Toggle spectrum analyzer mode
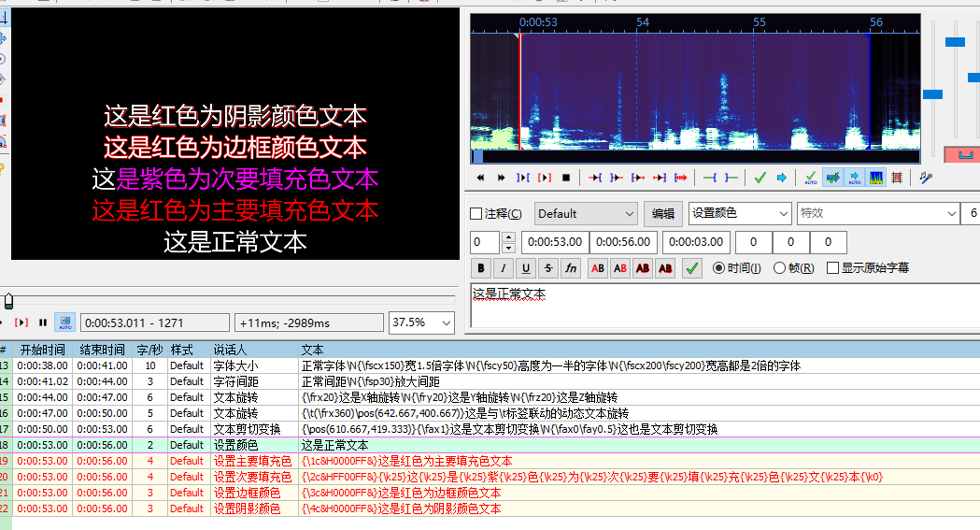 click(875, 179)
